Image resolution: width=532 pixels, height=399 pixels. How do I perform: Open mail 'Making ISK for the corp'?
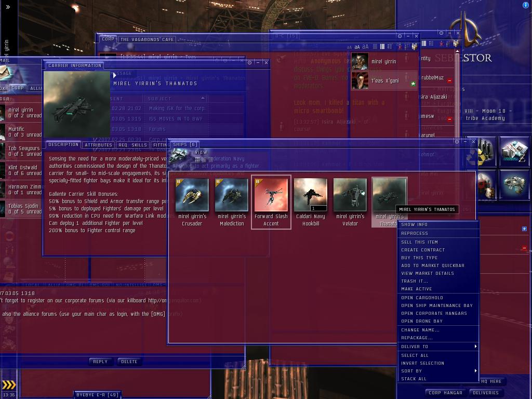(x=177, y=108)
